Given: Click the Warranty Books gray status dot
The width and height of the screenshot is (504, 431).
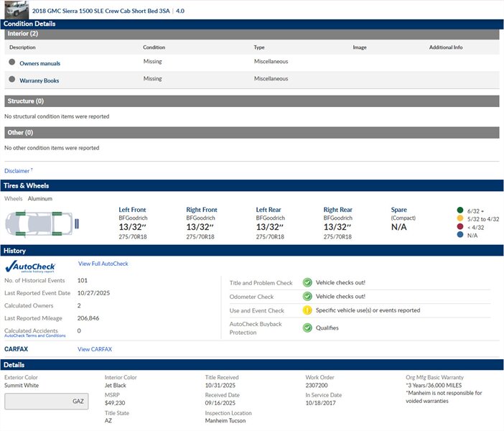Looking at the screenshot, I should [11, 80].
